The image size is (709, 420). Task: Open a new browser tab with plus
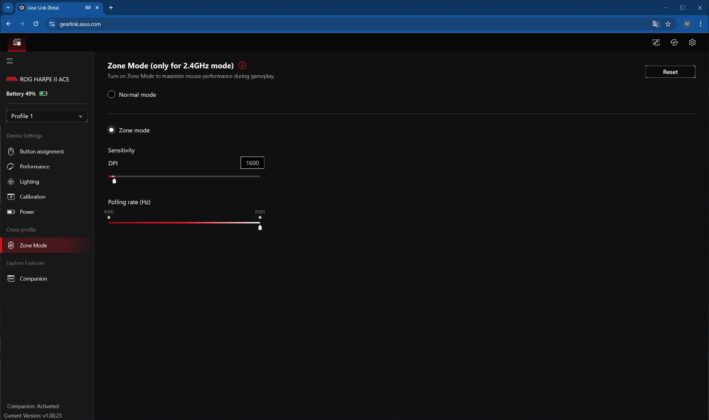point(111,8)
